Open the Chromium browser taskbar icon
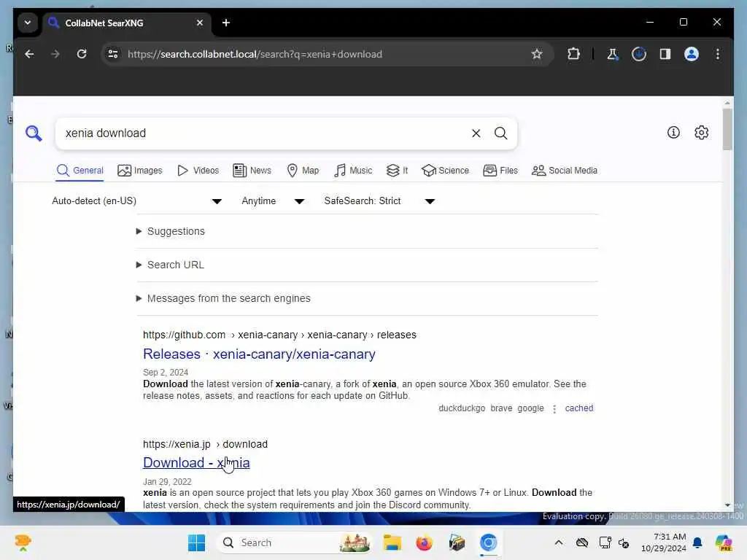 coord(488,542)
